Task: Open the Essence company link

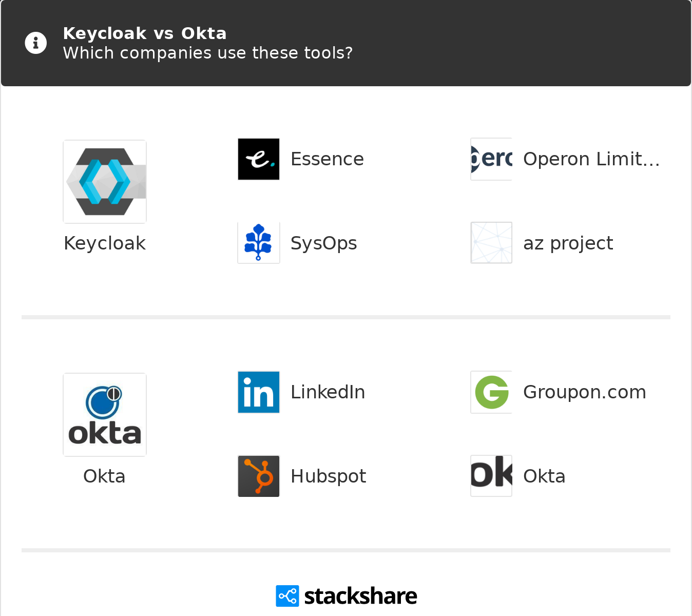Action: point(327,159)
